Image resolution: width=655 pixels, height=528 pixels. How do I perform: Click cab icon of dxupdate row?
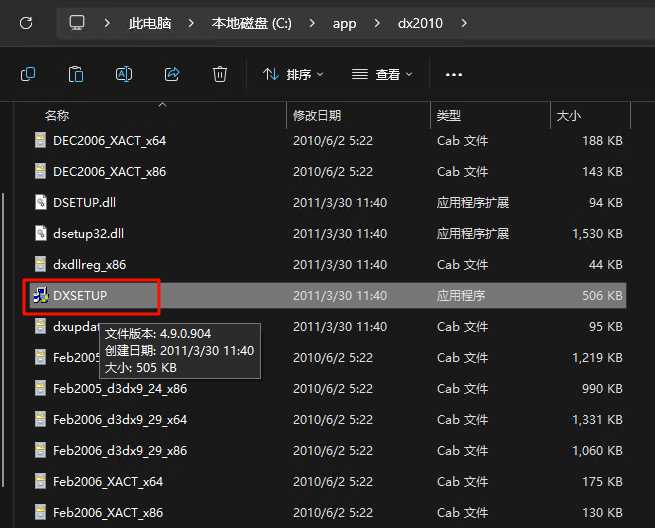pyautogui.click(x=41, y=326)
